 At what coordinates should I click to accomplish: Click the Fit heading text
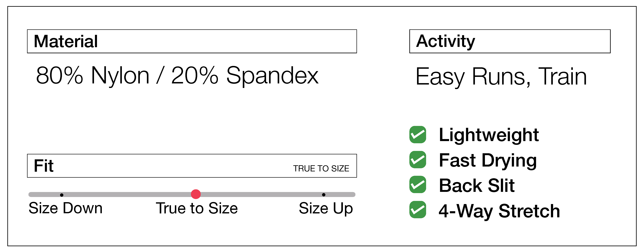tap(43, 166)
